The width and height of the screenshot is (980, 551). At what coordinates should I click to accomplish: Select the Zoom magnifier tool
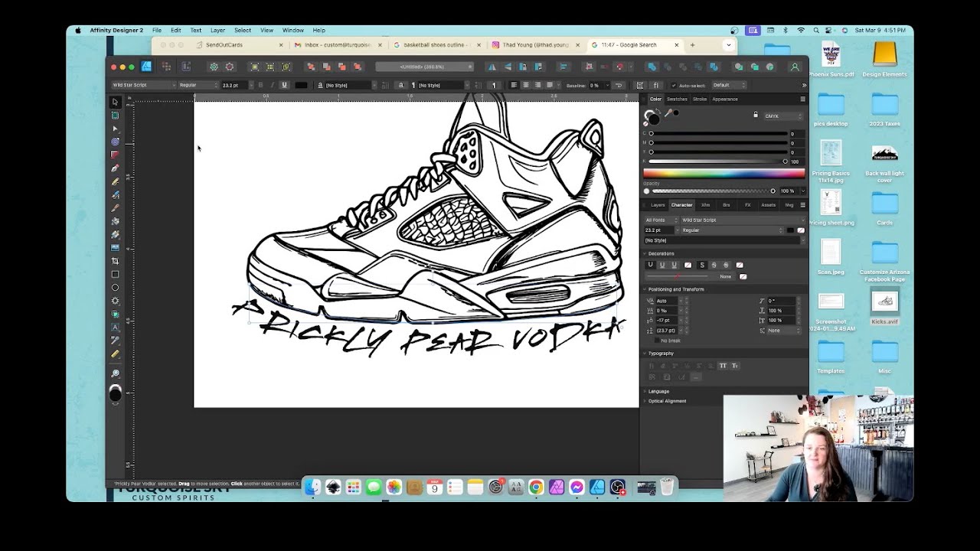116,373
